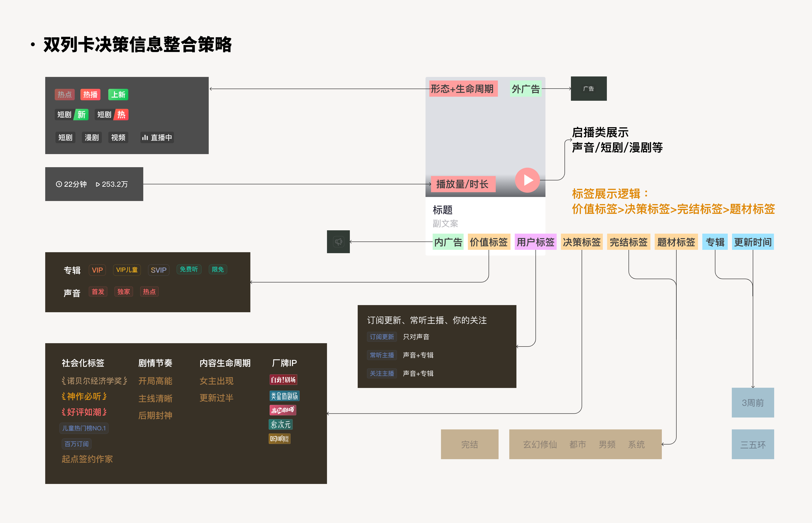The image size is (812, 523).
Task: Click the 愈次元 brand badge
Action: pos(281,424)
